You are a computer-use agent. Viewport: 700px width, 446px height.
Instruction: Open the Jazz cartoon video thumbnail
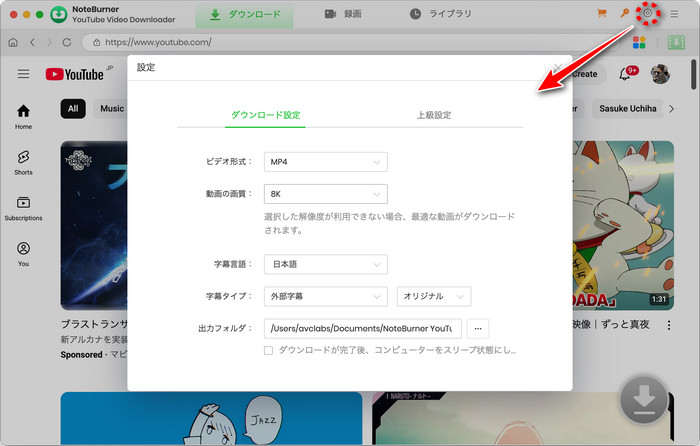point(211,419)
